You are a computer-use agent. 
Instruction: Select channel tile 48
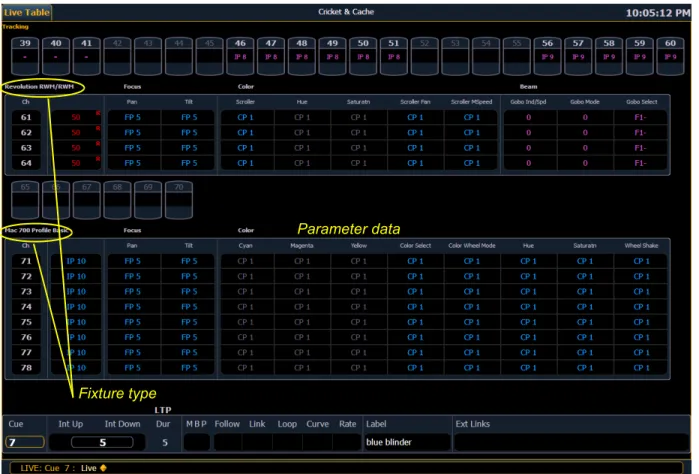[302, 56]
